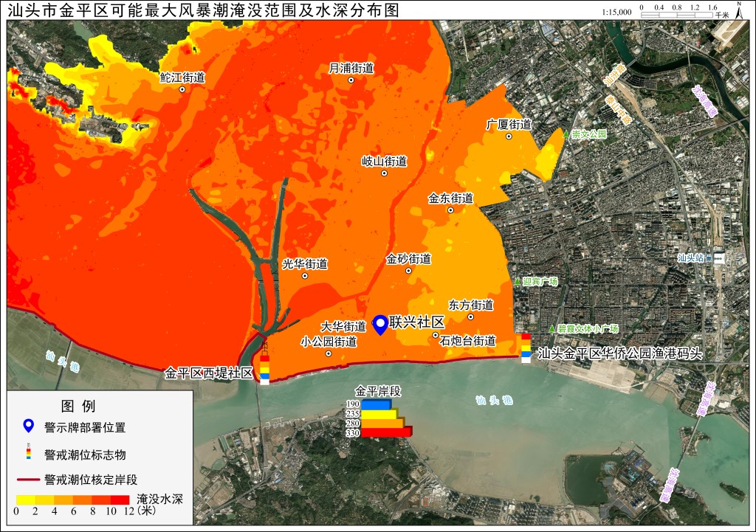Click the circle point marker under 金东街道
The height and width of the screenshot is (532, 756).
coord(450,210)
